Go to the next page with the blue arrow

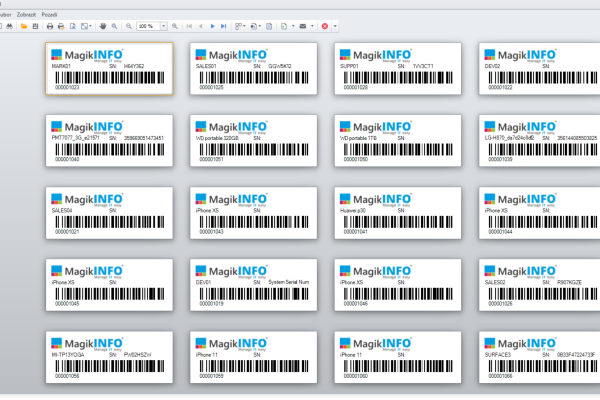pos(212,26)
